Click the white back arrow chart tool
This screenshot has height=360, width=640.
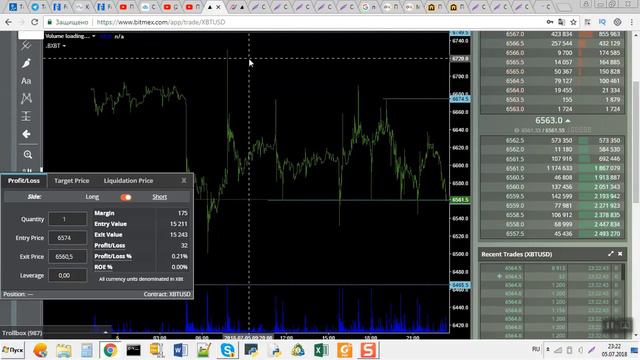point(26,134)
